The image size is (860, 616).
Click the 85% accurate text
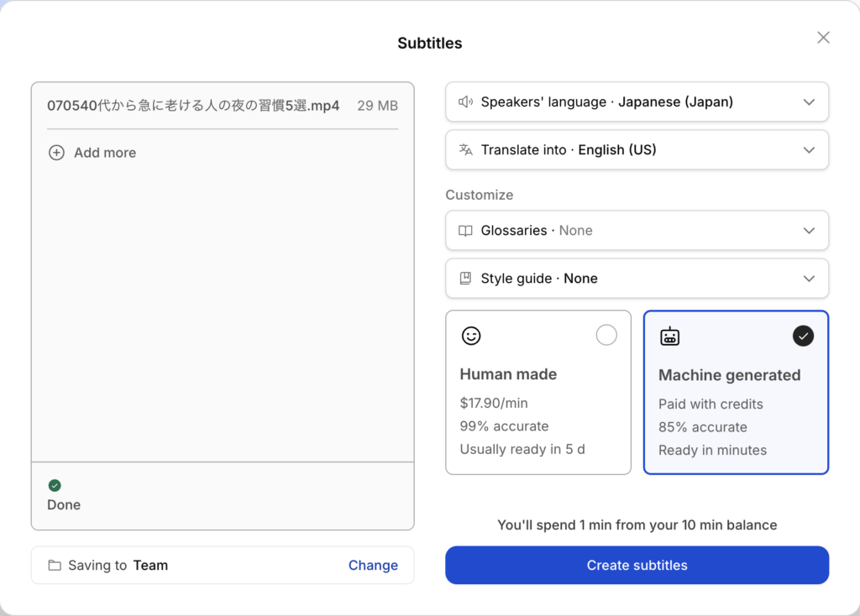703,427
